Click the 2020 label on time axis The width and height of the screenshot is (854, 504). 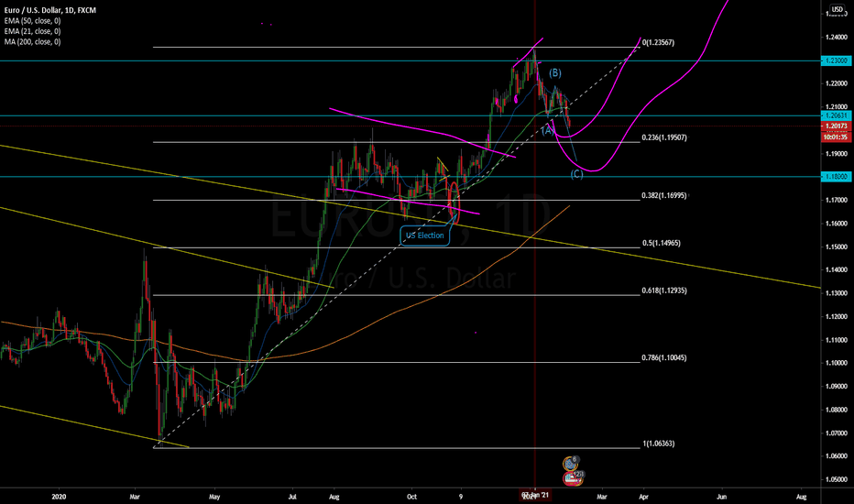[x=59, y=497]
